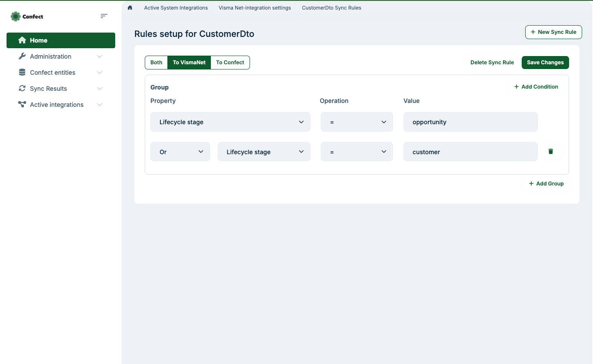
Task: Select the Both direction option
Action: pyautogui.click(x=156, y=63)
